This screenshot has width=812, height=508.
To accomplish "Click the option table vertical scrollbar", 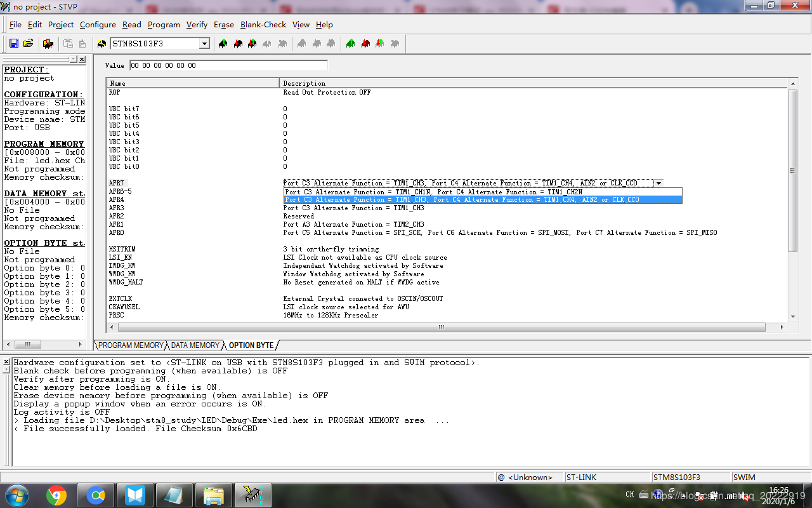I will (x=793, y=200).
